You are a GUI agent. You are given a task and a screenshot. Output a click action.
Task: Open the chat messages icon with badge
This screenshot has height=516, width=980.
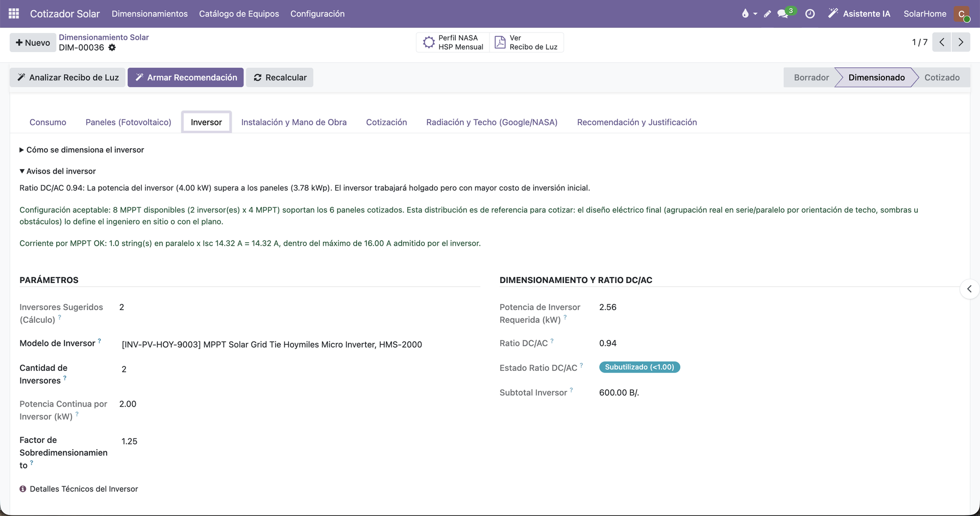click(x=783, y=14)
